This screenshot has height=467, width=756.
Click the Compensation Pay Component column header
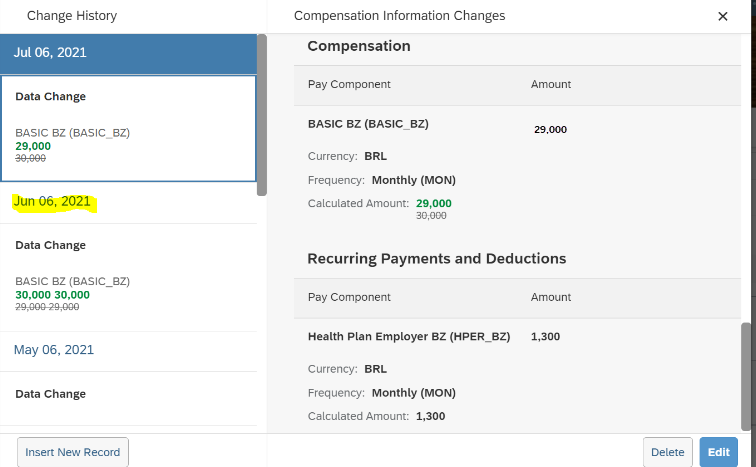pyautogui.click(x=349, y=84)
